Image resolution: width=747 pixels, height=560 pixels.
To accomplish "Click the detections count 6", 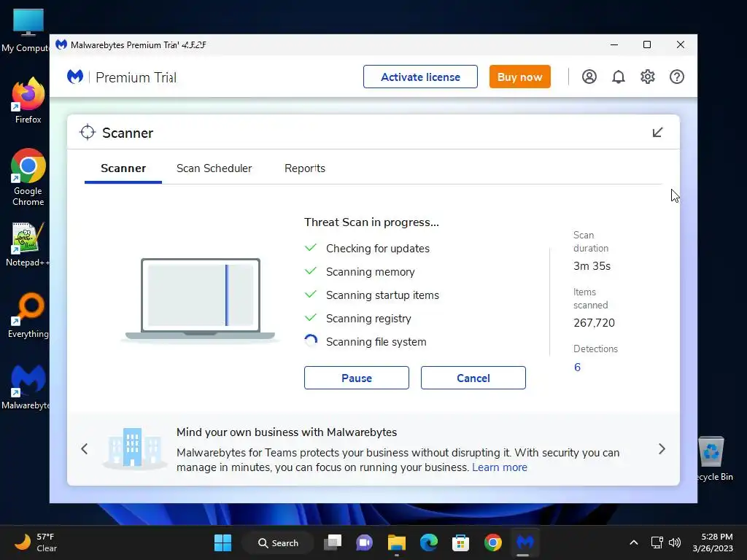I will pos(578,367).
